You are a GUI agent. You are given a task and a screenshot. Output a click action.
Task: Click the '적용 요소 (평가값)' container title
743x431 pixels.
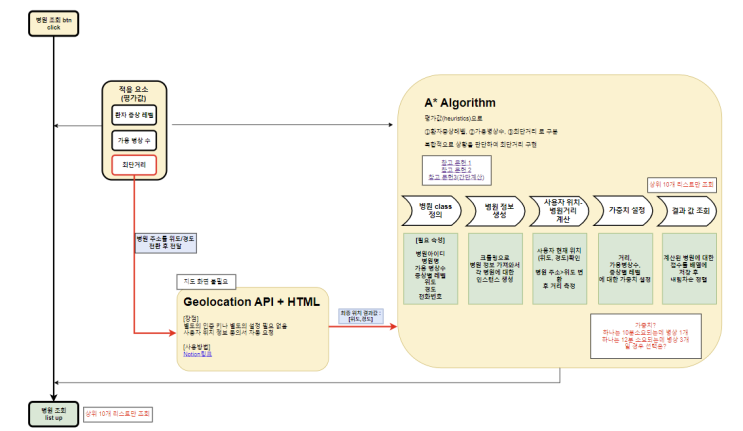[134, 93]
